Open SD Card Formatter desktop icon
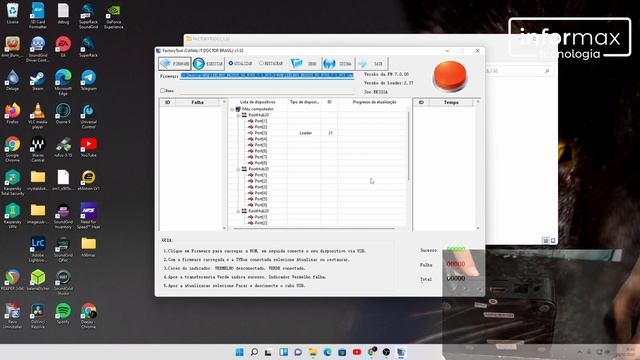Image resolution: width=640 pixels, height=360 pixels. tap(38, 16)
